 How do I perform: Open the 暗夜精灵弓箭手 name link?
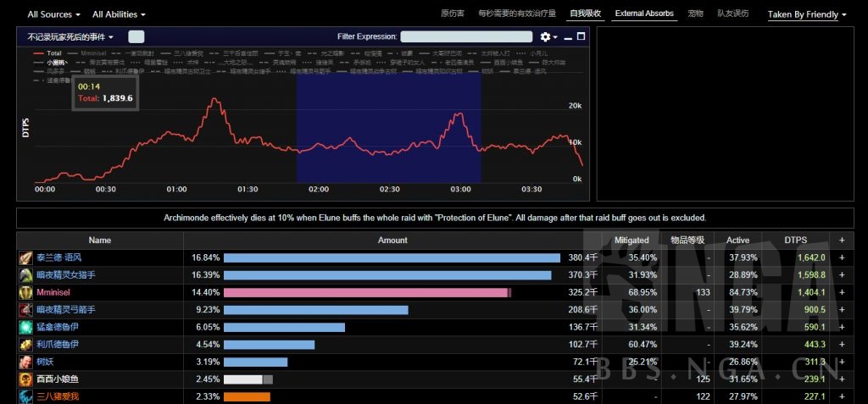point(66,310)
